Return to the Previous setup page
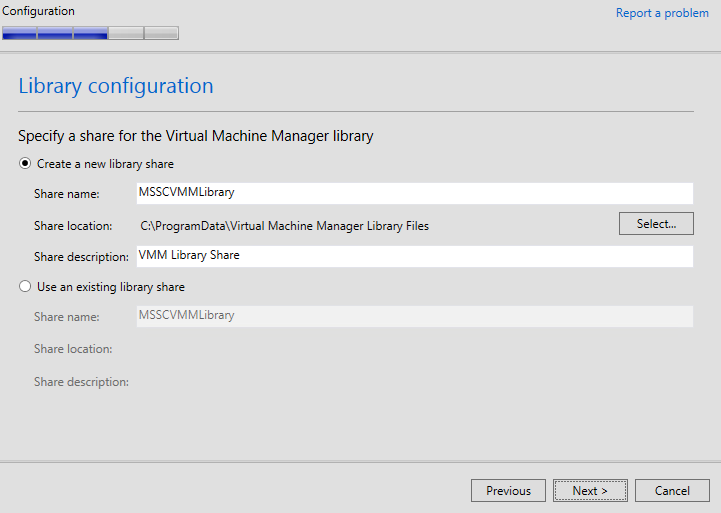 point(508,491)
